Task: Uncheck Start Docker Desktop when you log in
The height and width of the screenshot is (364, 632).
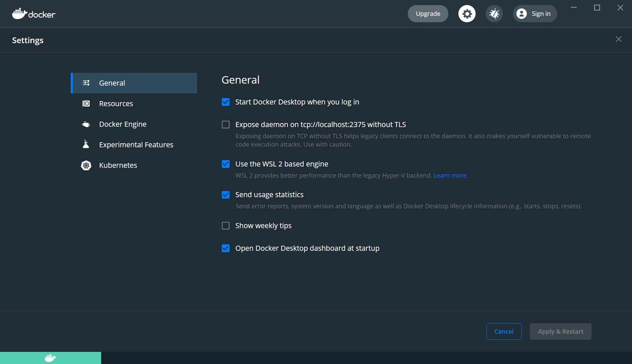Action: [225, 102]
